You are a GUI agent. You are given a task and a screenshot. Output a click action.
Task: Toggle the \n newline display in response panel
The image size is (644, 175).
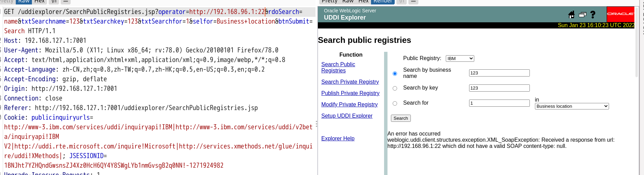(x=402, y=1)
